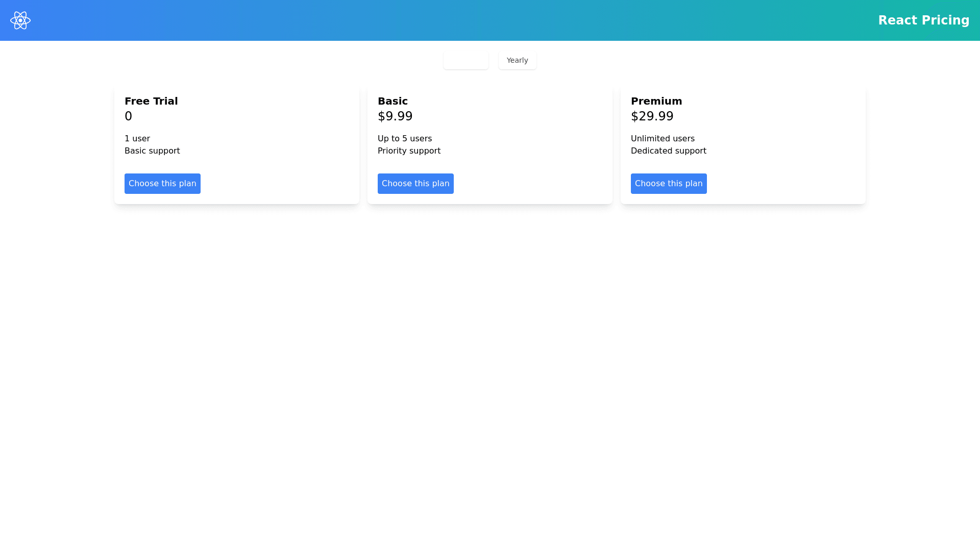Click the $29.99 price text
Screen dimensions: 980x551
tap(652, 116)
